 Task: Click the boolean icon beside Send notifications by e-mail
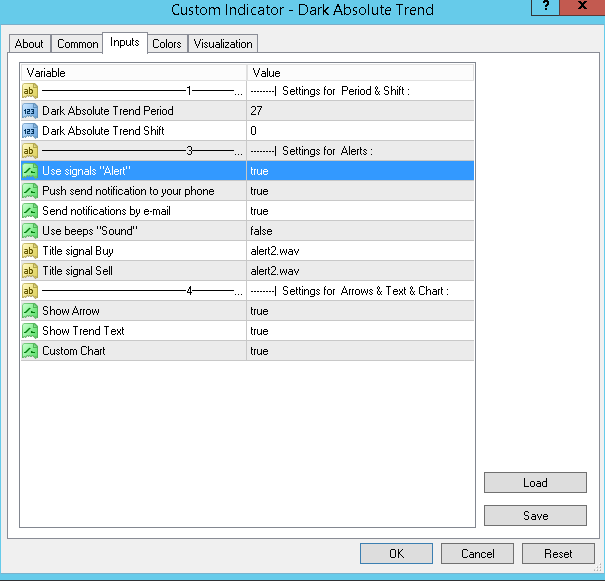pyautogui.click(x=30, y=211)
